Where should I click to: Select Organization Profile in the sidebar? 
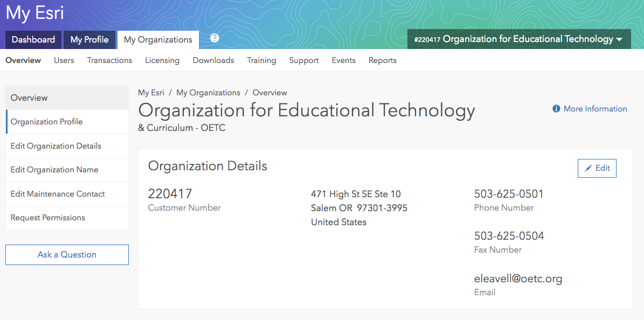[x=67, y=122]
